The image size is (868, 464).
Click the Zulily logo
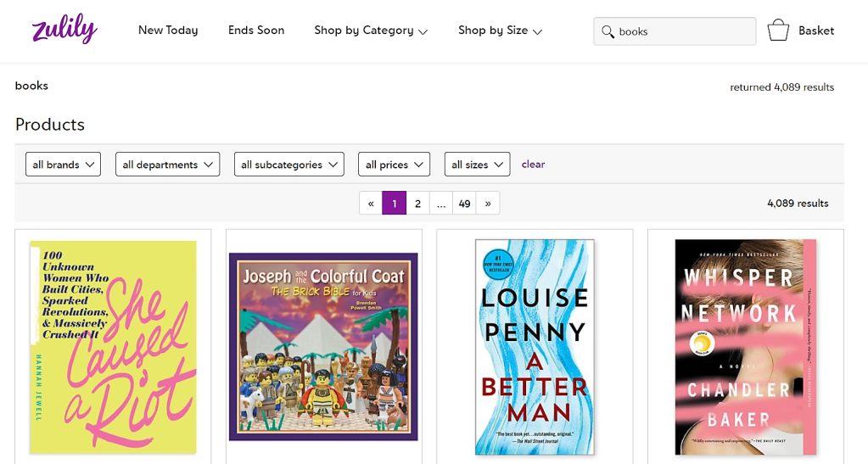point(64,30)
